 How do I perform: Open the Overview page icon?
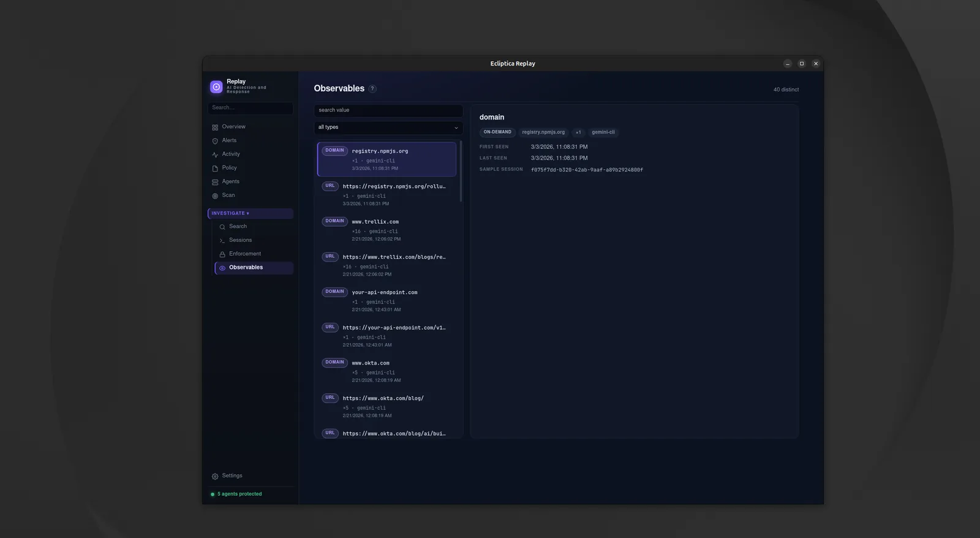215,127
